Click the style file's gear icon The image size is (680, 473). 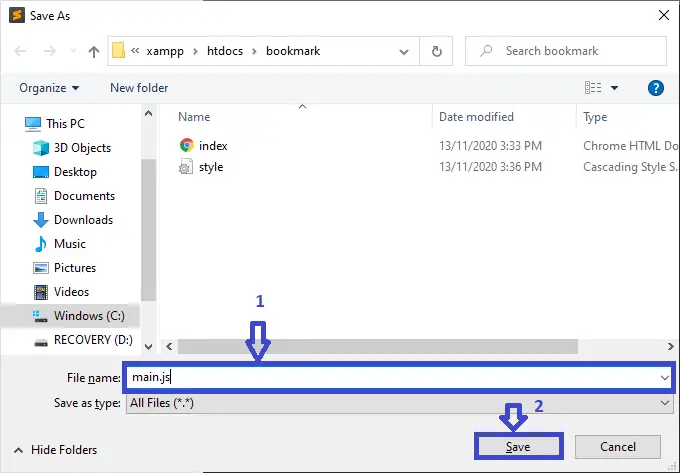(186, 167)
